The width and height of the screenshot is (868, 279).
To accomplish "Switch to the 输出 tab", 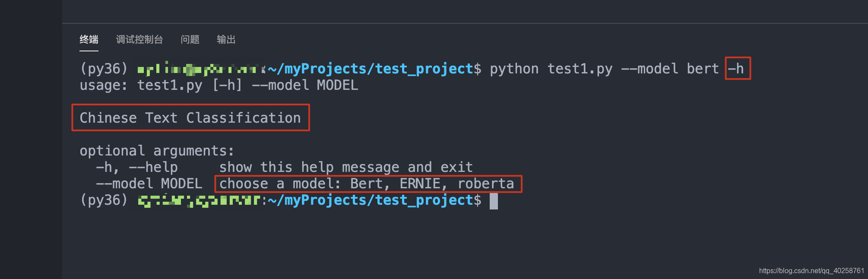I will 226,39.
